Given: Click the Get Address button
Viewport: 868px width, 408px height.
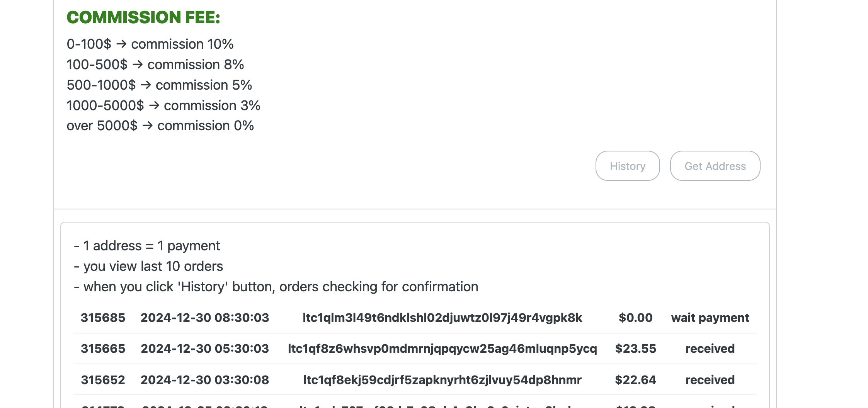Looking at the screenshot, I should click(715, 166).
